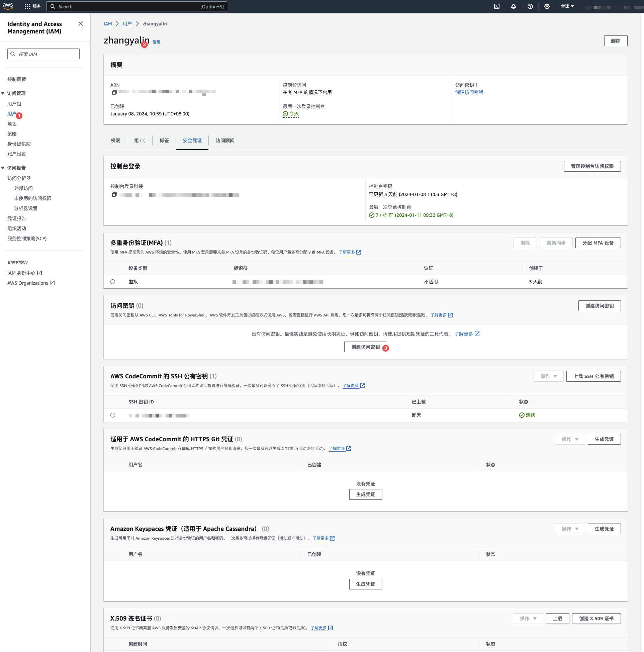644x652 pixels.
Task: Switch to the 标签 tab
Action: click(164, 141)
